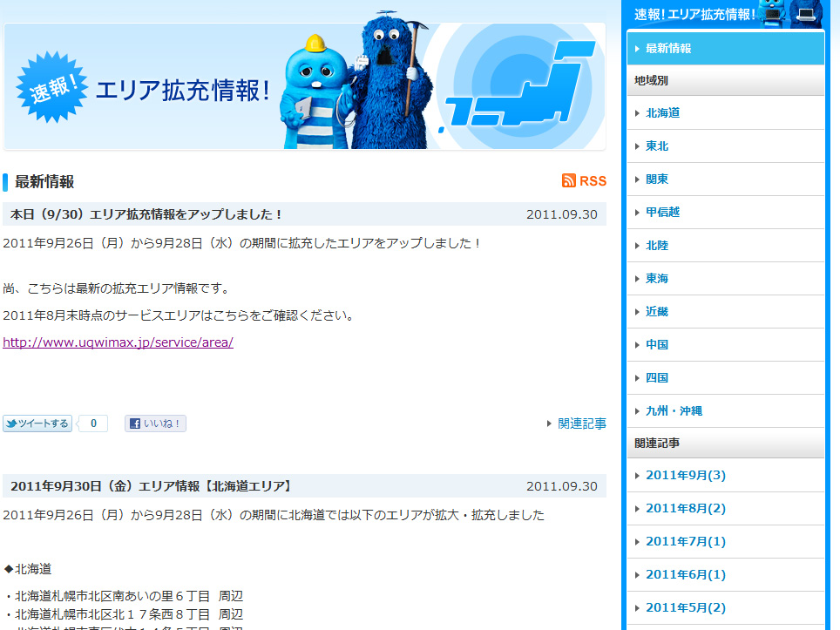Click the Facebook いいね! like button
This screenshot has height=630, width=840.
click(x=155, y=424)
